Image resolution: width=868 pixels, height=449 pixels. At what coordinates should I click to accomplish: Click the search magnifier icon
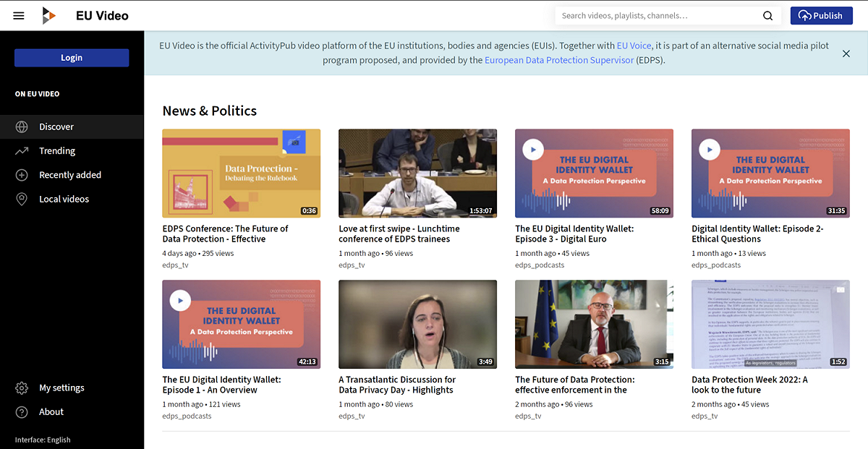(767, 16)
